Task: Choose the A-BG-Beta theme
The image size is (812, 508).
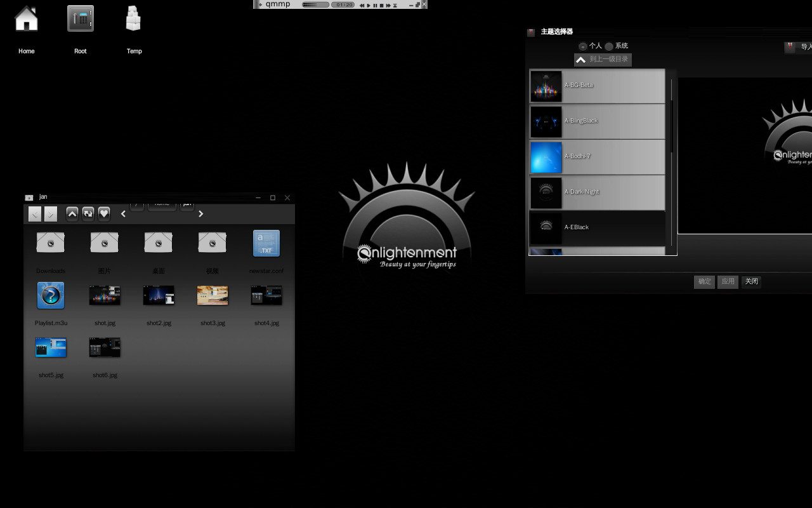Action: 597,86
